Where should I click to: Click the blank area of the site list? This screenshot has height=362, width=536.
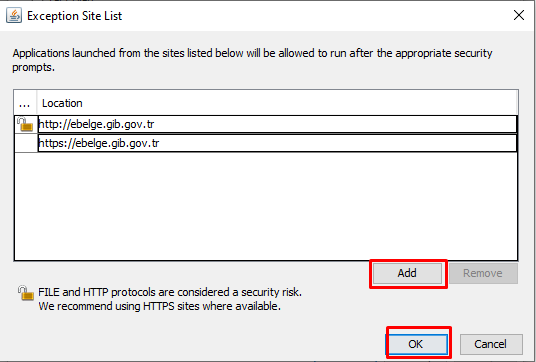[x=266, y=206]
